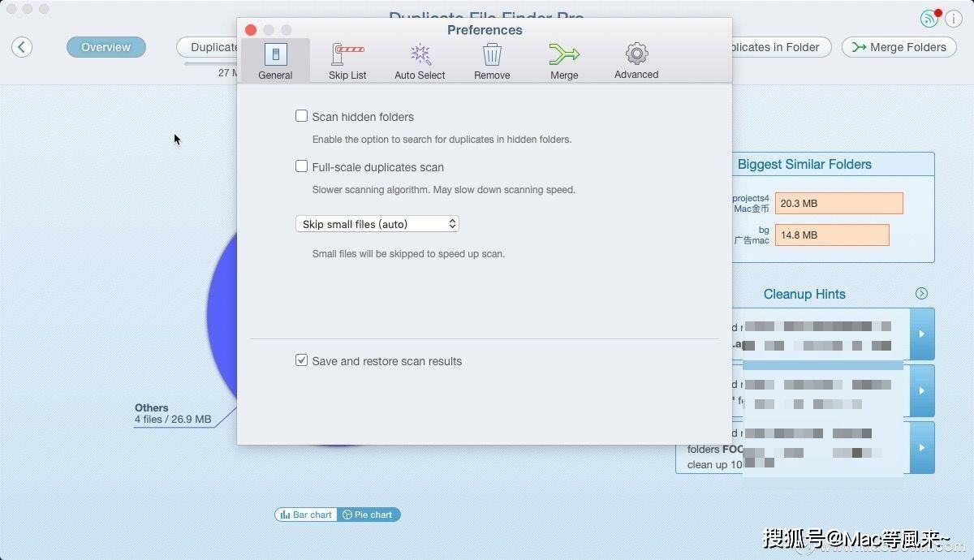Screen dimensions: 974x560
Task: Switch to Bar chart view
Action: click(306, 515)
